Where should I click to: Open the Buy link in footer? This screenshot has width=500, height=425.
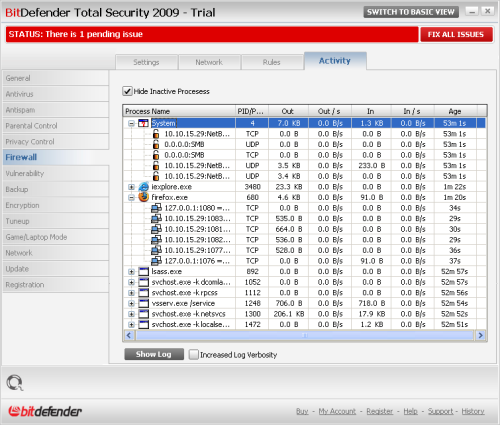point(302,411)
